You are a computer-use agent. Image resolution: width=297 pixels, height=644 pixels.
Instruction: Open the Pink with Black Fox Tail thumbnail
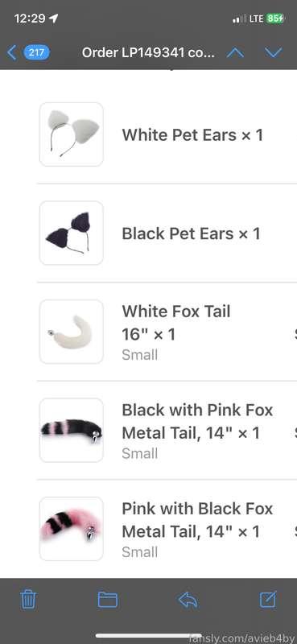click(72, 529)
